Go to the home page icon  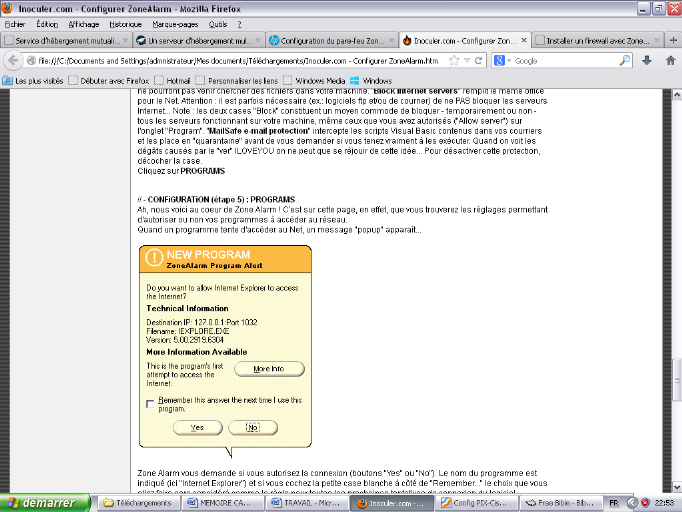670,60
